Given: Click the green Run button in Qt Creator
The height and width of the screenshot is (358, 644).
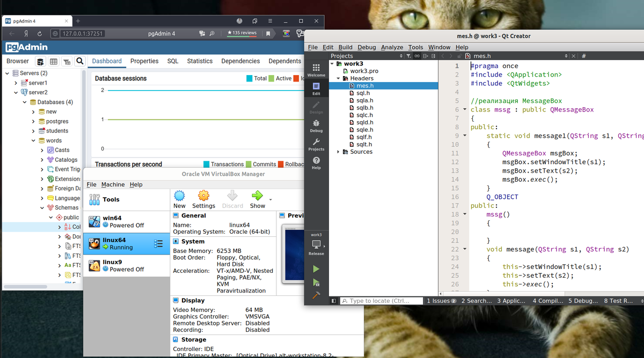Looking at the screenshot, I should (316, 268).
